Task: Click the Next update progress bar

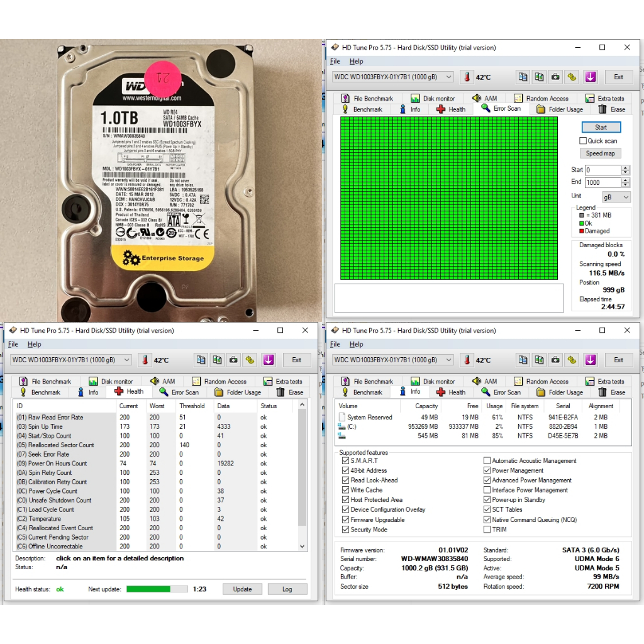Action: pyautogui.click(x=157, y=589)
